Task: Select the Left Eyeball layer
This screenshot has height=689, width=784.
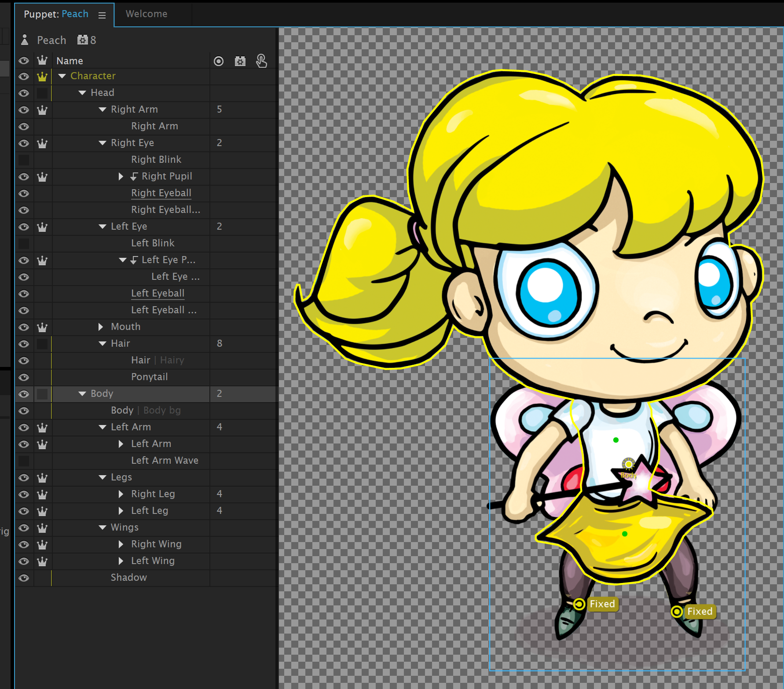Action: click(158, 293)
